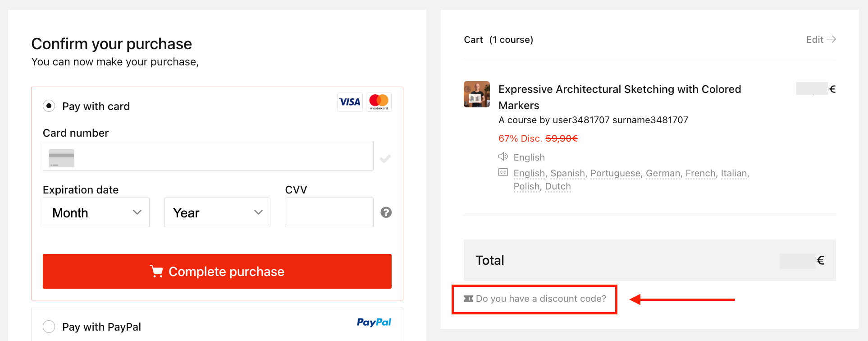Click the PayPal logo

(x=374, y=322)
